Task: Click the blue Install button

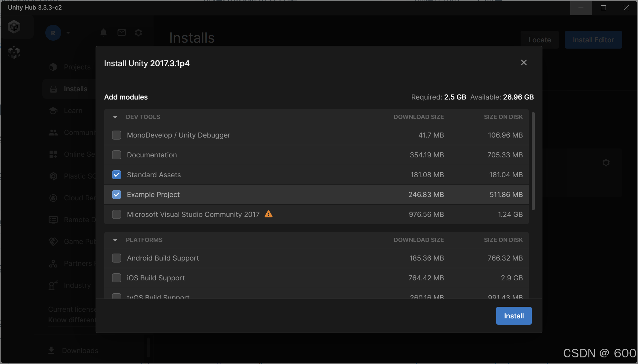Action: pos(514,316)
